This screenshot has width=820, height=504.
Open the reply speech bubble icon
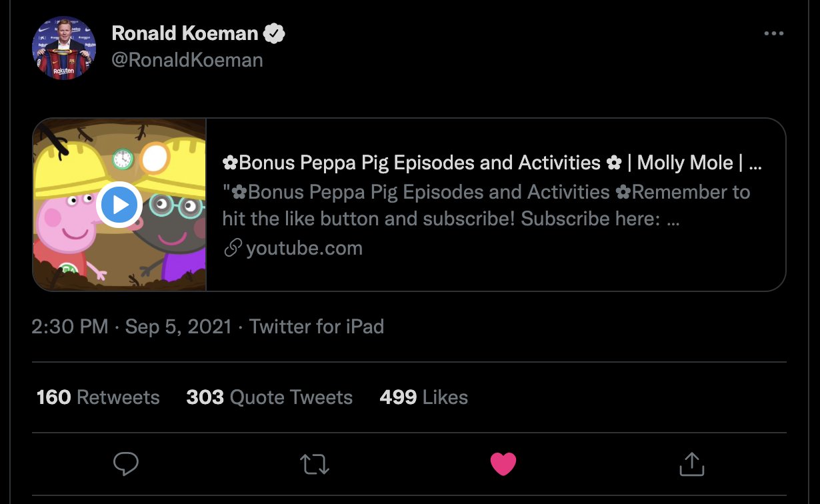point(125,463)
